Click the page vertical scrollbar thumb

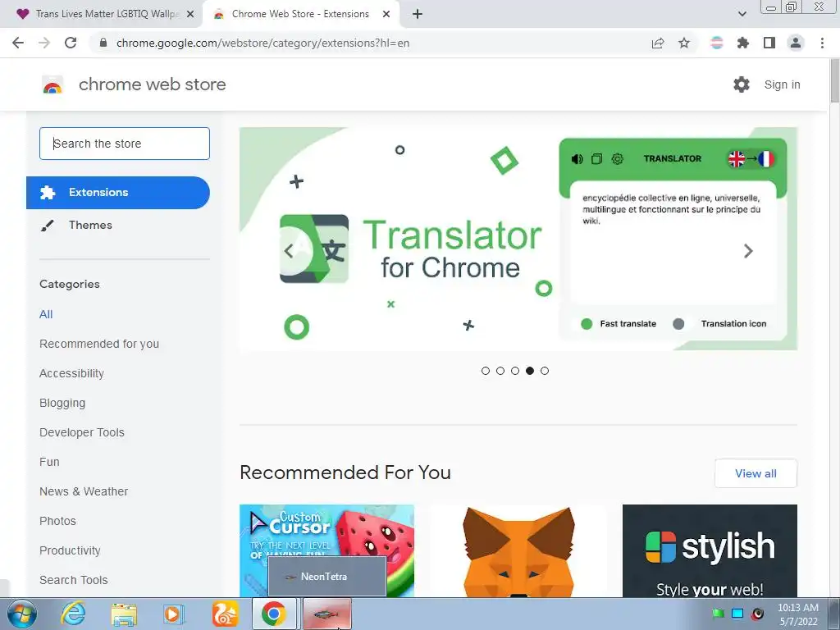(x=834, y=80)
